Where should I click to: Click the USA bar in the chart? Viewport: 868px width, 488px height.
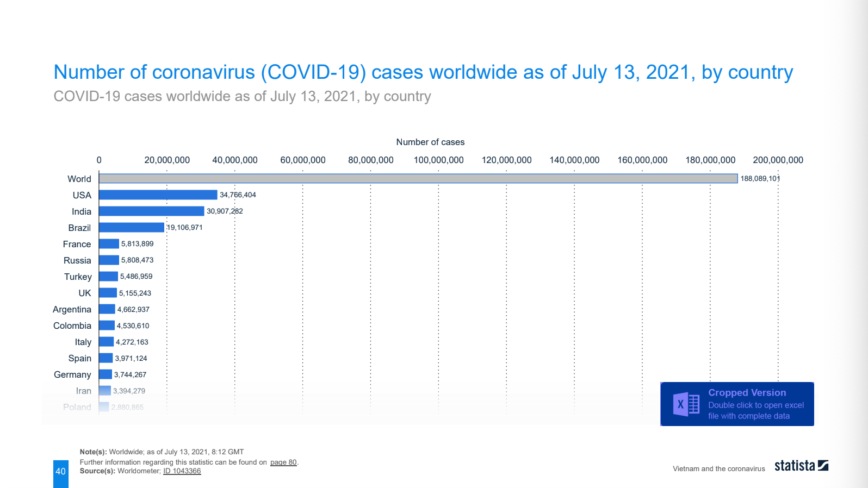pyautogui.click(x=158, y=195)
